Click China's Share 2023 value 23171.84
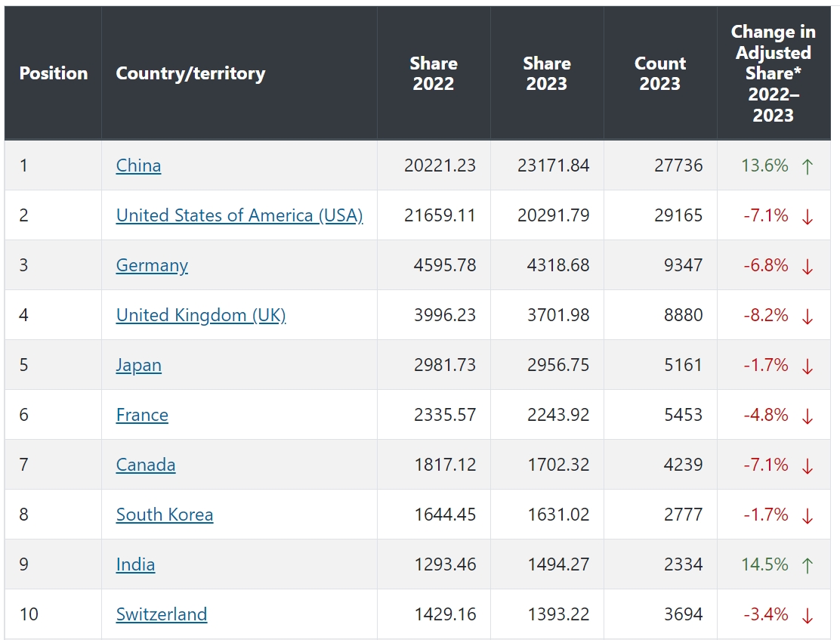Screen dimensions: 840x640 pyautogui.click(x=553, y=165)
